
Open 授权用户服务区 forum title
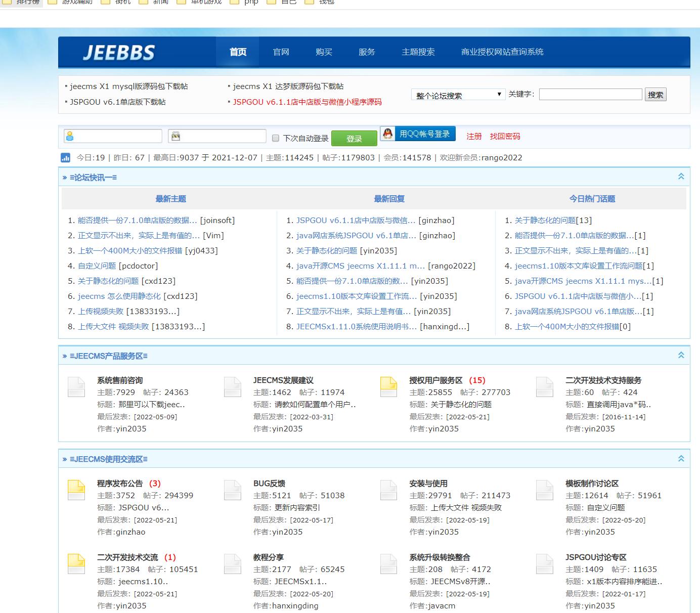tap(436, 380)
